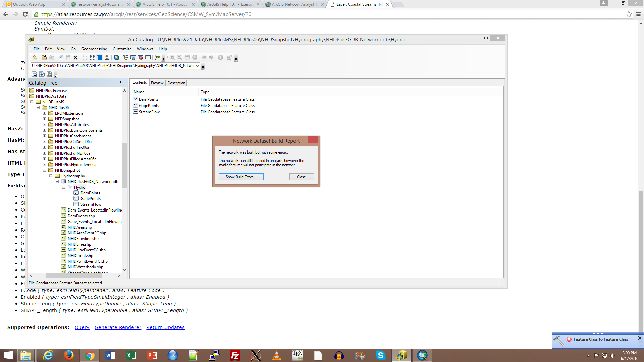Image resolution: width=644 pixels, height=362 pixels.
Task: Open the Search window magnifier icon
Action: (116, 57)
